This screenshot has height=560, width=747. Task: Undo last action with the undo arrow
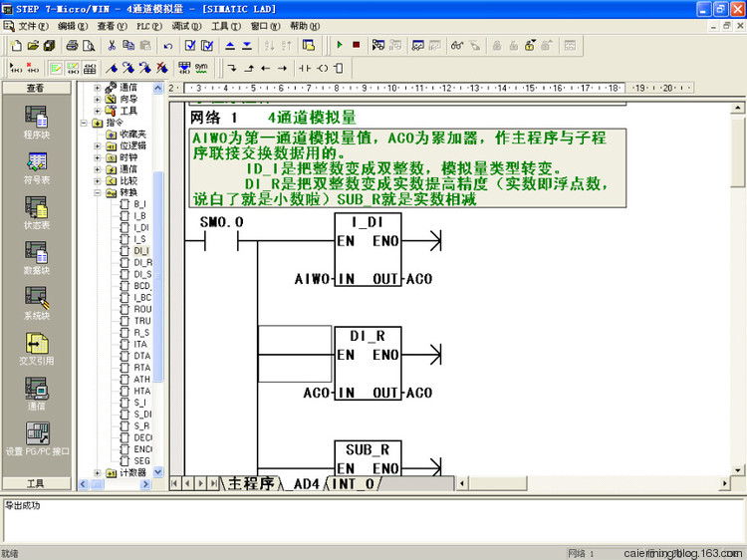tap(167, 45)
